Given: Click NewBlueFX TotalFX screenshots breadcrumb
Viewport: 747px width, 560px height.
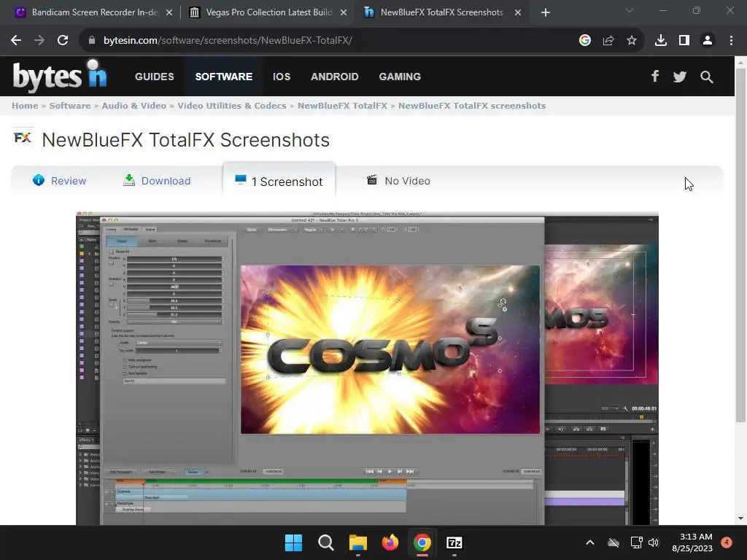Looking at the screenshot, I should click(472, 106).
